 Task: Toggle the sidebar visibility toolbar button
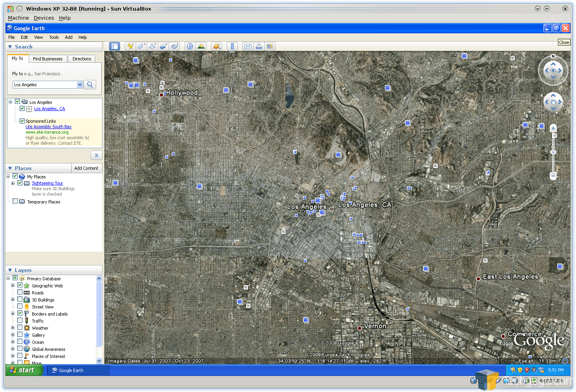[114, 46]
